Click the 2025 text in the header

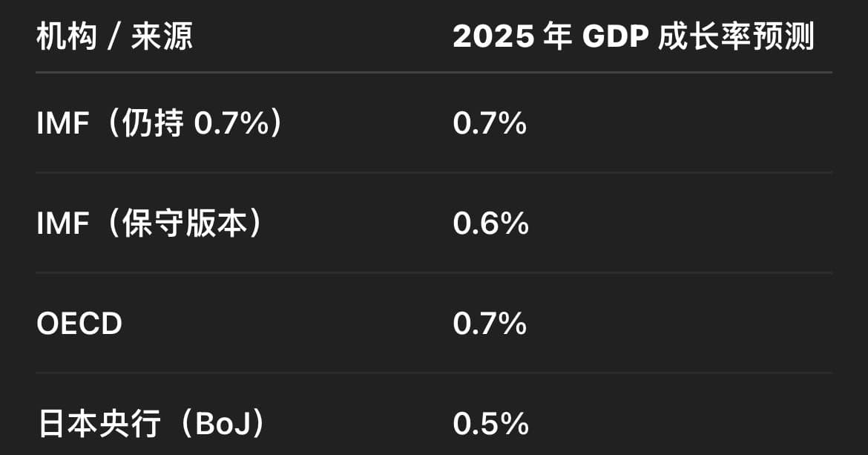coord(494,37)
